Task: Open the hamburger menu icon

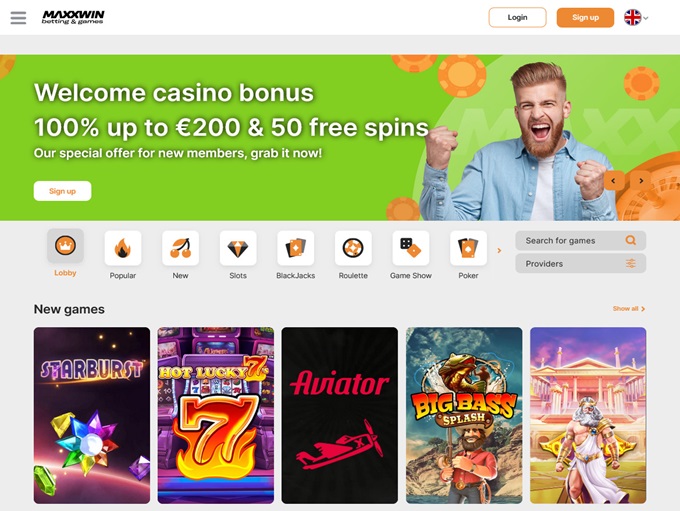Action: click(18, 18)
